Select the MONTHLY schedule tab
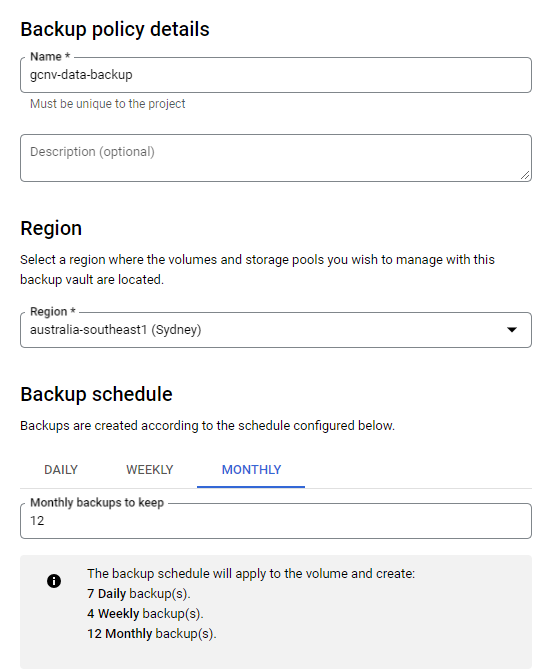Screen dimensions: 553x670 [251, 470]
